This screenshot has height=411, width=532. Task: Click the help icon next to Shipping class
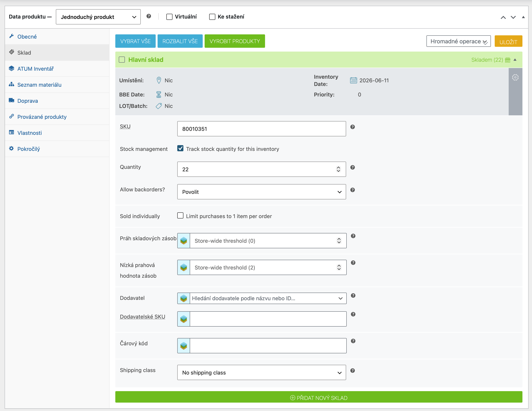[x=352, y=370]
